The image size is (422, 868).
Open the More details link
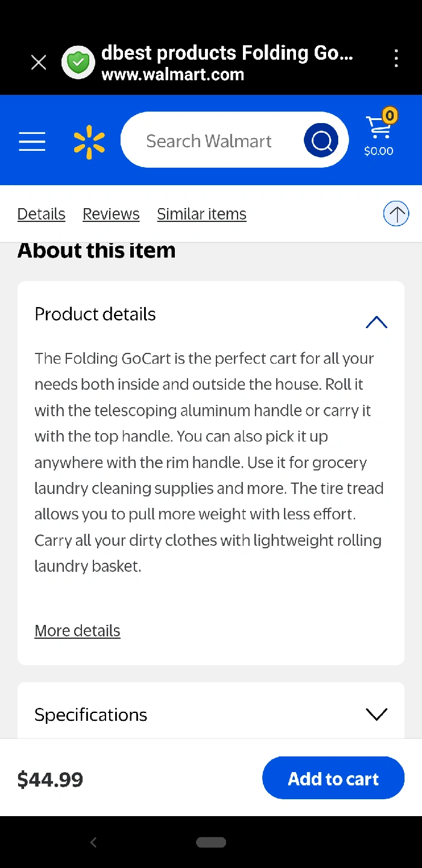tap(77, 631)
